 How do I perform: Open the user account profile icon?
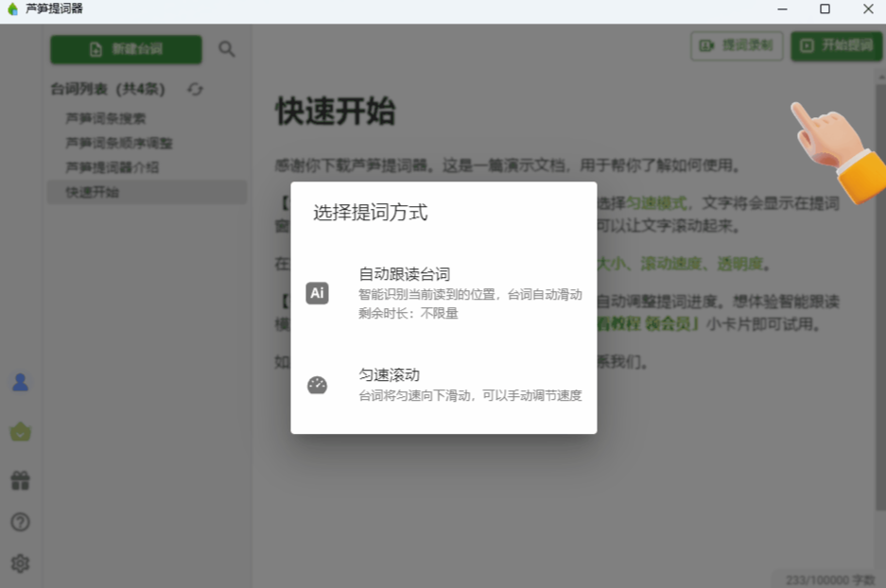[x=20, y=383]
